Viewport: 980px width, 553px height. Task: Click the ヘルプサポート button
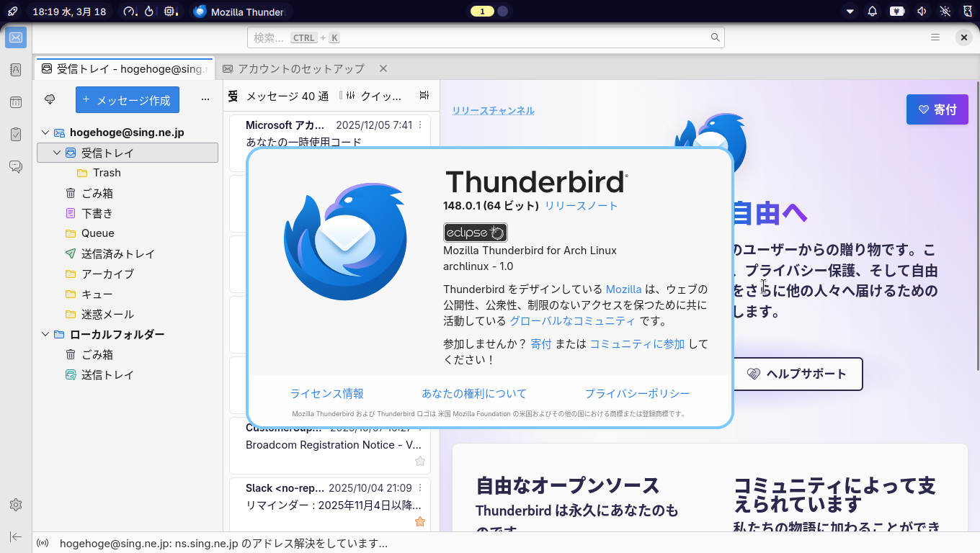798,374
